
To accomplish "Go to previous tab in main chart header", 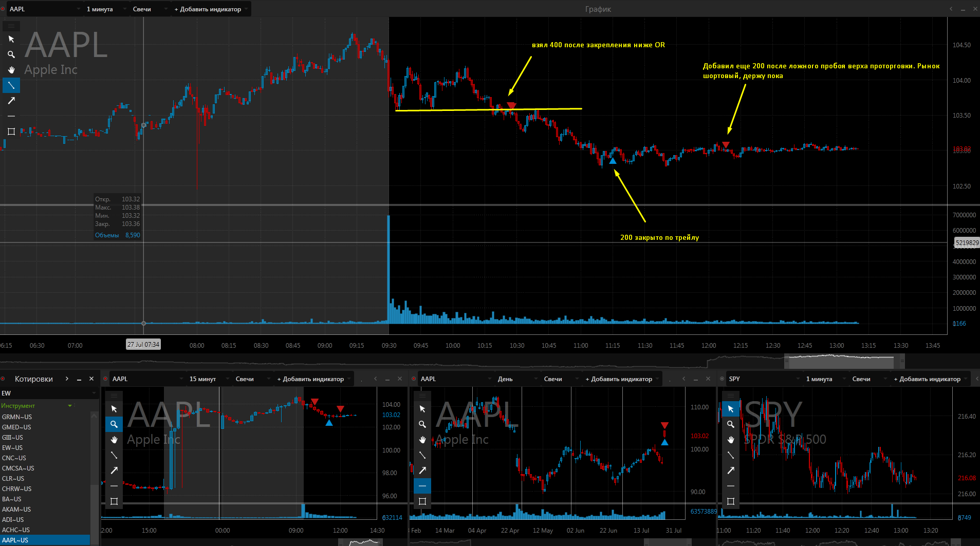I will coord(951,9).
